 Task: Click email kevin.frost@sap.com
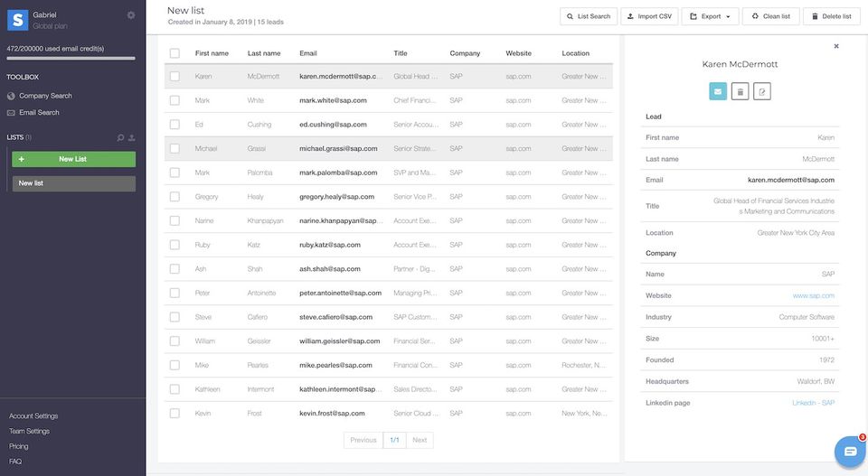(x=332, y=414)
